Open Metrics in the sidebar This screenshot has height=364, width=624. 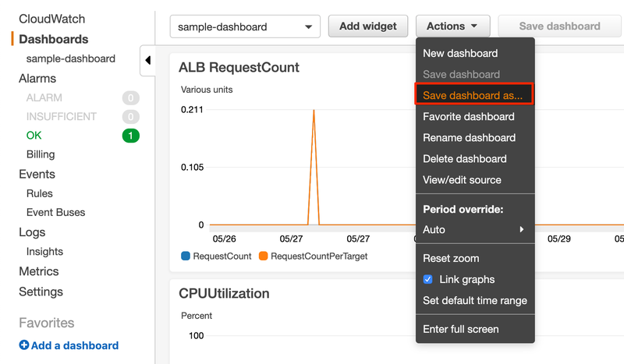(38, 271)
